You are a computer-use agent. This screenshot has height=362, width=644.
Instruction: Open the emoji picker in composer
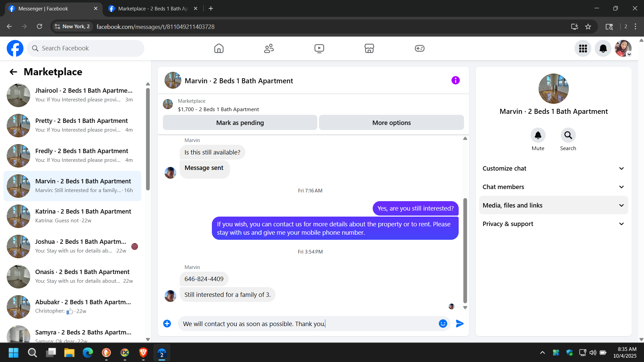coord(443,323)
